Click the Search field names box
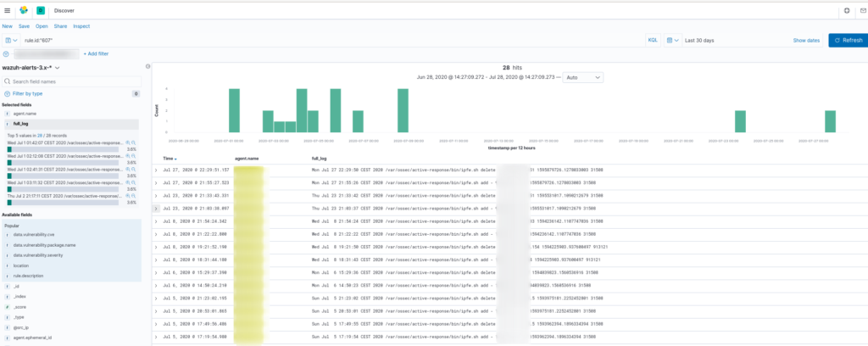 pos(72,81)
